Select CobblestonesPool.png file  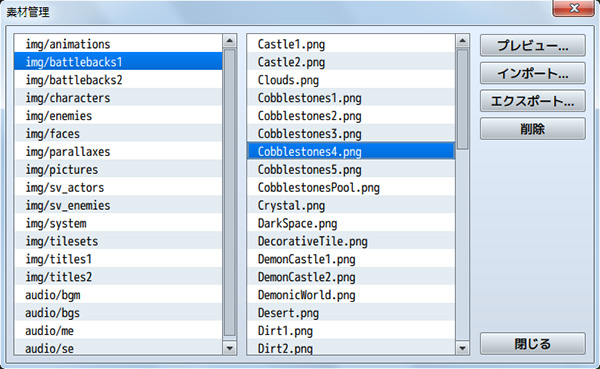[x=351, y=187]
